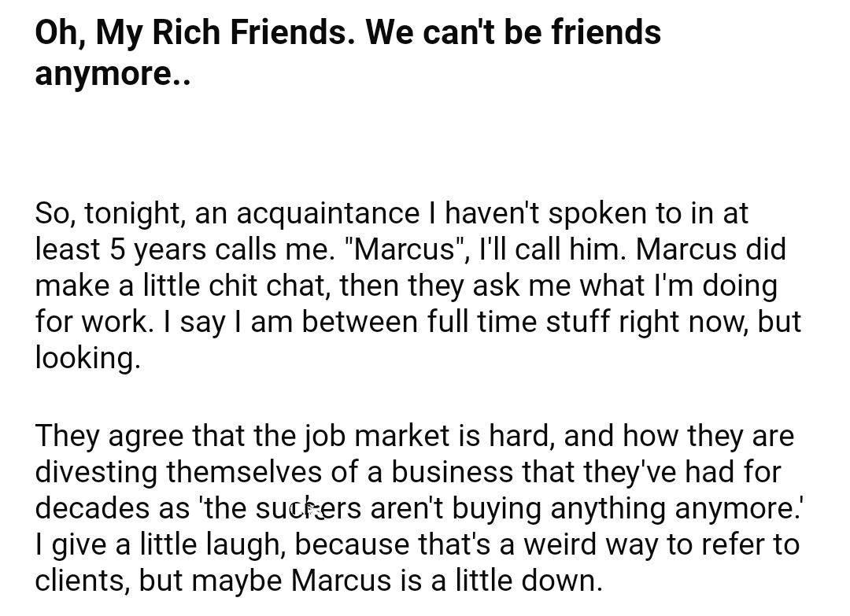Click the final word 'down.'
Viewport: 850px width, 616px height.
tap(562, 581)
